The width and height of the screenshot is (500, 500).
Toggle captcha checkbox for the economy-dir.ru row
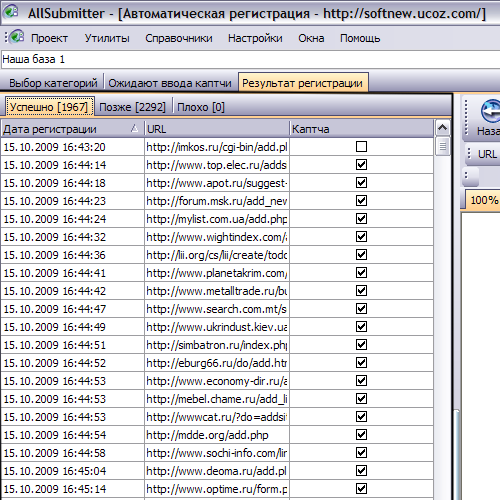pyautogui.click(x=361, y=381)
